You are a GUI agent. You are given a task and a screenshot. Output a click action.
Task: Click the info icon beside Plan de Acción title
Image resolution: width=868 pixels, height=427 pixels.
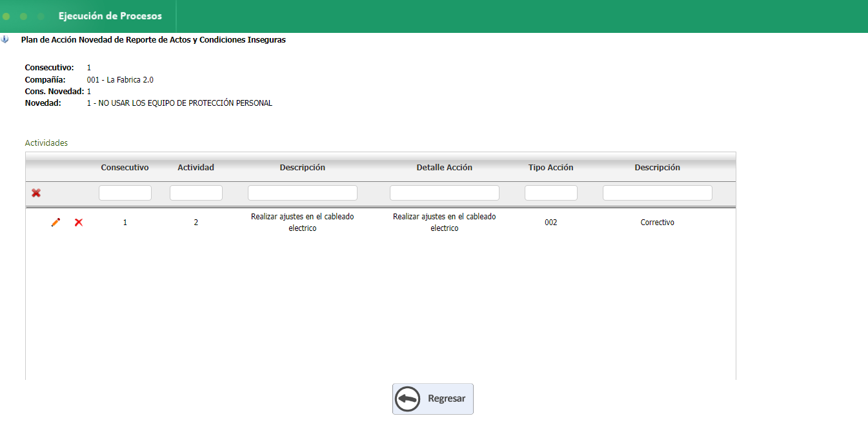pos(5,39)
